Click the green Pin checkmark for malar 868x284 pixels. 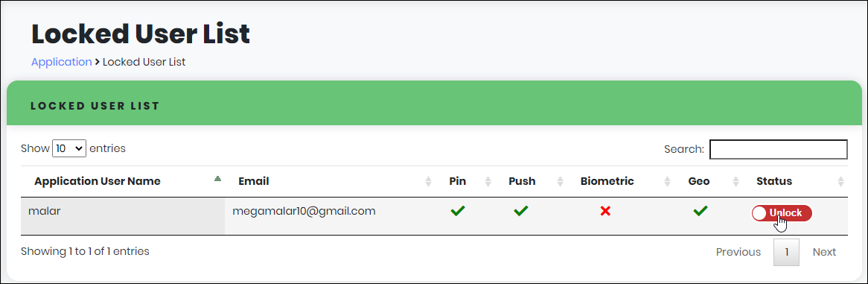click(457, 211)
